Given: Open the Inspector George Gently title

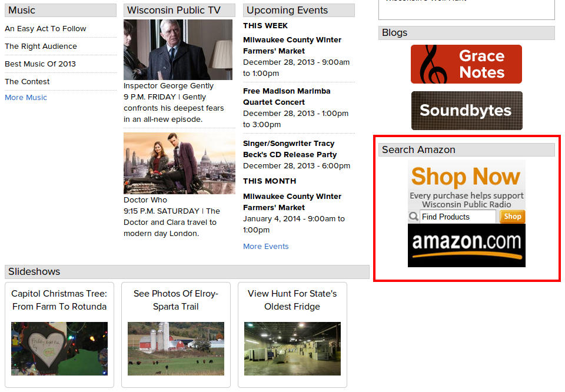Looking at the screenshot, I should tap(169, 86).
